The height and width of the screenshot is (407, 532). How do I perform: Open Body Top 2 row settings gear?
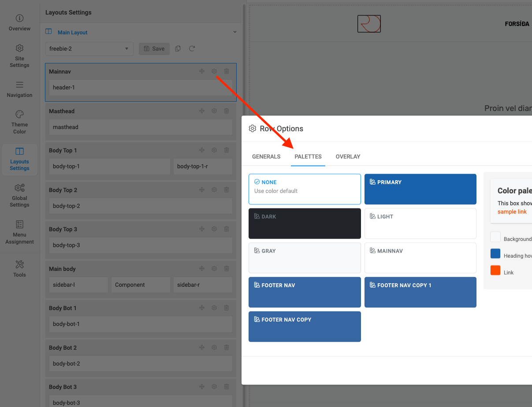coord(214,190)
